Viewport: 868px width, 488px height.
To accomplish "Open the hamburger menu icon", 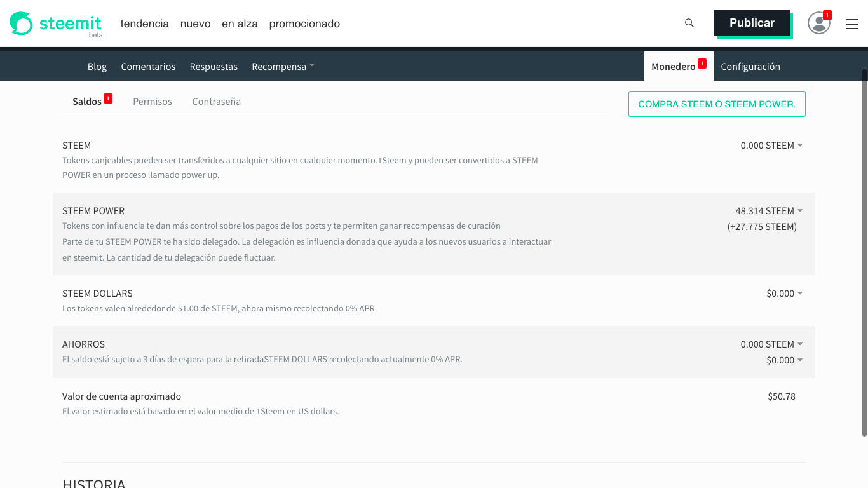I will (x=852, y=24).
